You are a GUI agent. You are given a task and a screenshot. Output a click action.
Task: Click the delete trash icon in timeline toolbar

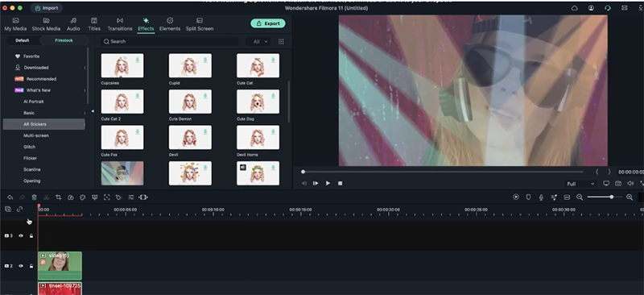[34, 197]
